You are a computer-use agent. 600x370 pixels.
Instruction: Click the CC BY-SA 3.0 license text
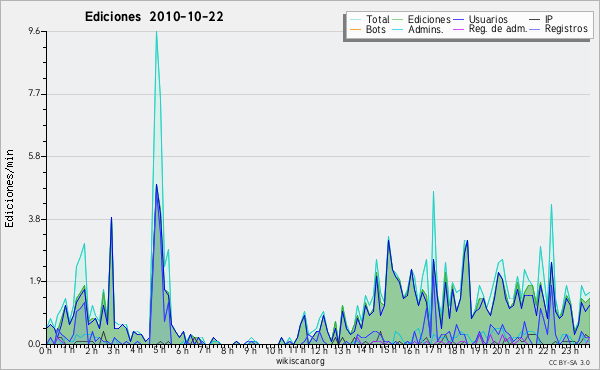[x=569, y=362]
